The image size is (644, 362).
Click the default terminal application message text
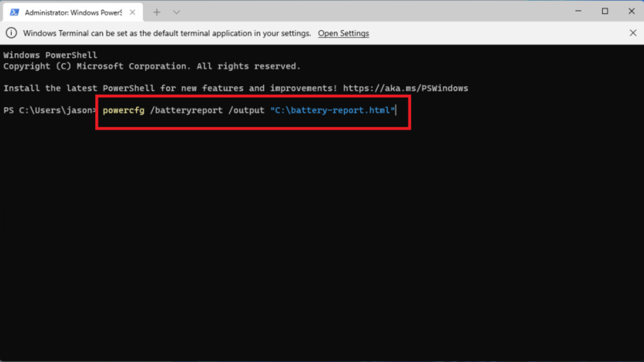pyautogui.click(x=167, y=33)
